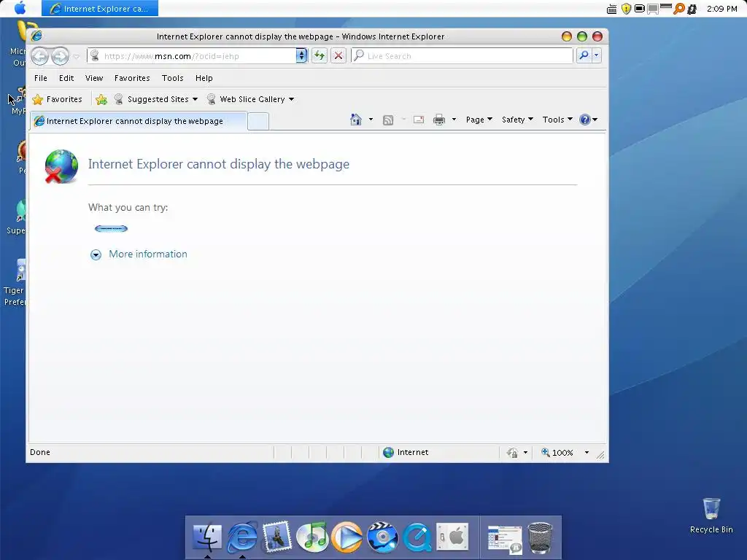This screenshot has height=560, width=747.
Task: Click the red X Stop loading icon
Action: pos(338,55)
